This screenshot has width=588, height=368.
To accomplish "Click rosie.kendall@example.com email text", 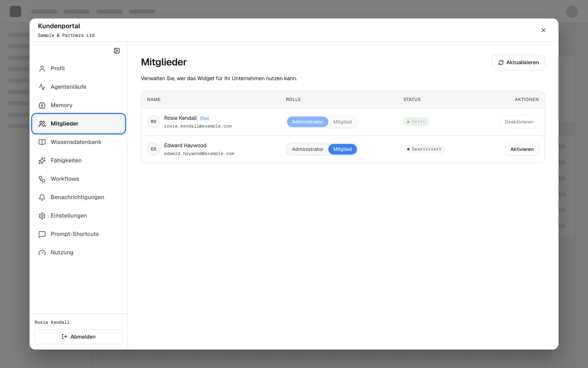I will pyautogui.click(x=198, y=126).
